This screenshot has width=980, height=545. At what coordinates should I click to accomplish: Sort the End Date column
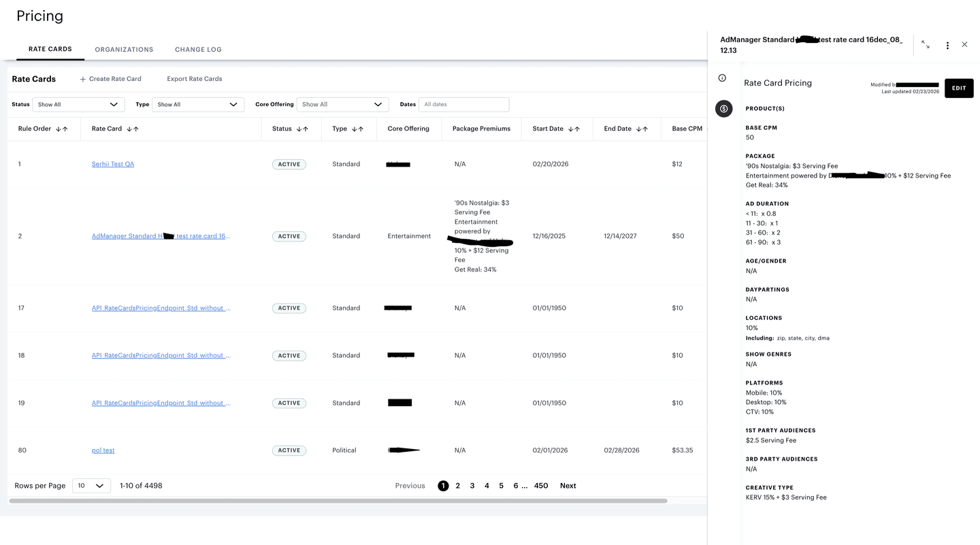point(644,128)
